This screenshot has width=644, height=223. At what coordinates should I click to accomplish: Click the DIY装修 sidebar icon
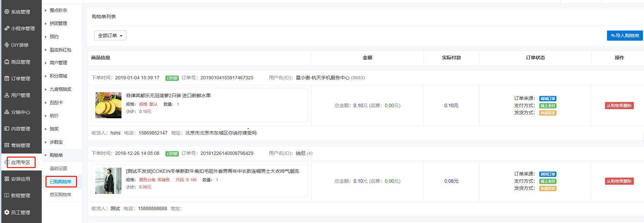point(7,45)
